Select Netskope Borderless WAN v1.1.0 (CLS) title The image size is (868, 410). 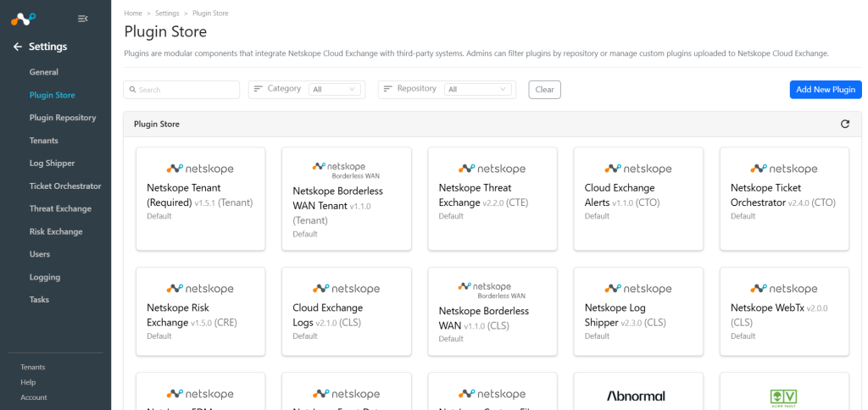coord(484,319)
